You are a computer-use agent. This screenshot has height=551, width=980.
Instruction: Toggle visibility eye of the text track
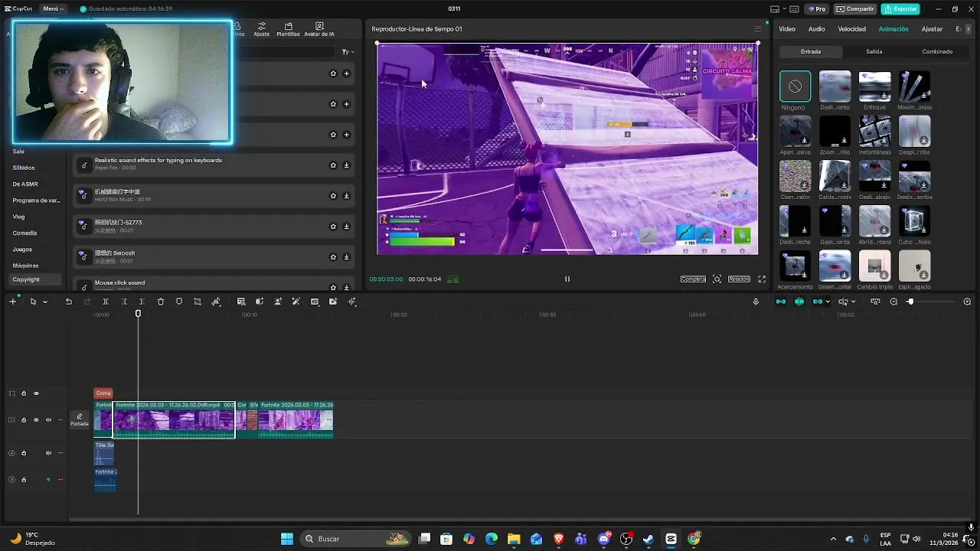point(36,393)
